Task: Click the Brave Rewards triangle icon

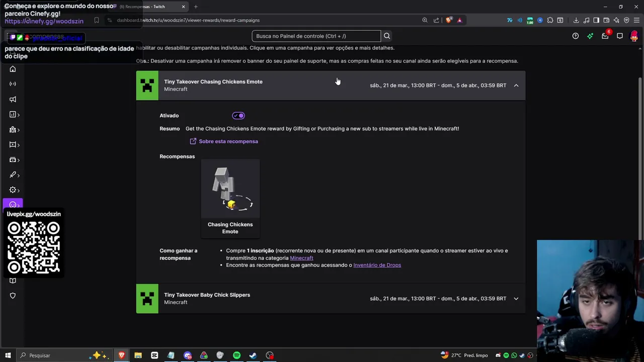Action: click(x=459, y=20)
